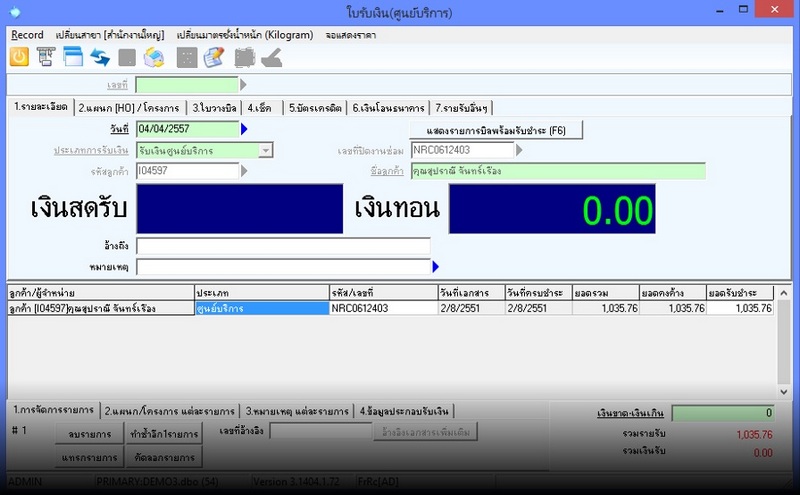Click the blue window icon in toolbar
Image resolution: width=800 pixels, height=495 pixels.
(72, 57)
